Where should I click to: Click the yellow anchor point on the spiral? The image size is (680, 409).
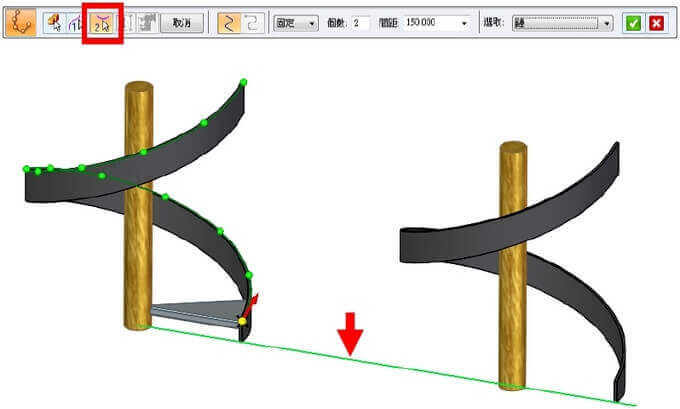pyautogui.click(x=241, y=321)
